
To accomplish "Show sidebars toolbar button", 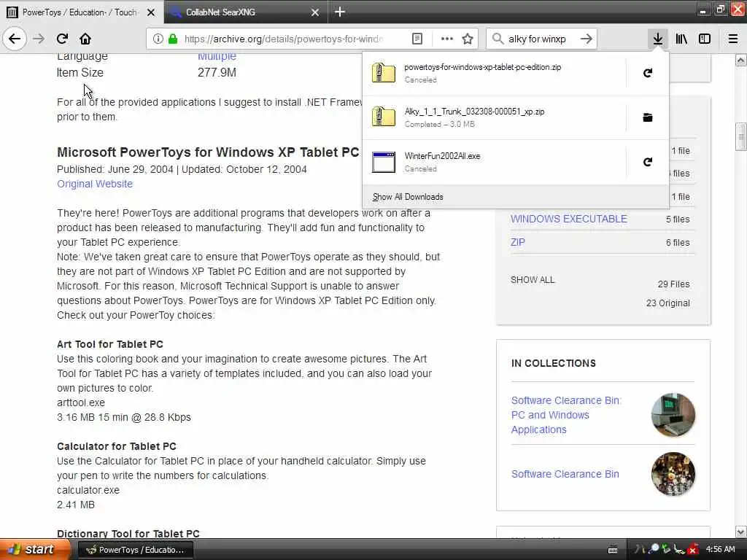I will pyautogui.click(x=705, y=39).
